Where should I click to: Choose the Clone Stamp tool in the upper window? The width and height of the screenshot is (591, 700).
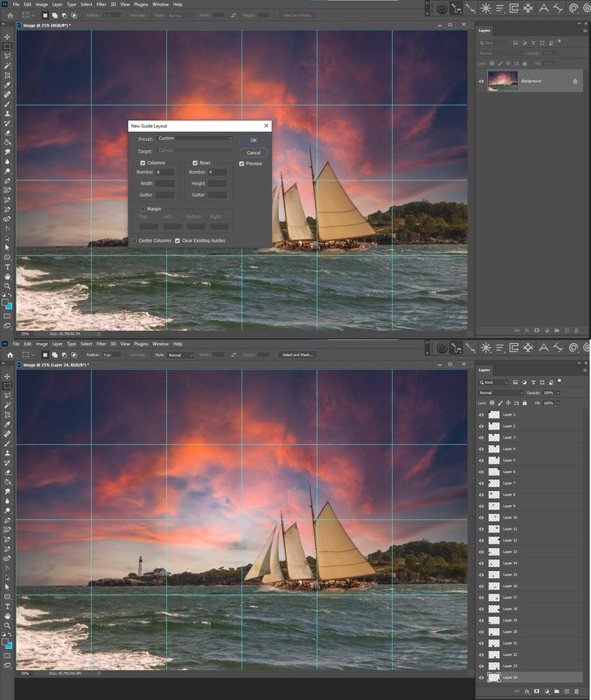[7, 114]
